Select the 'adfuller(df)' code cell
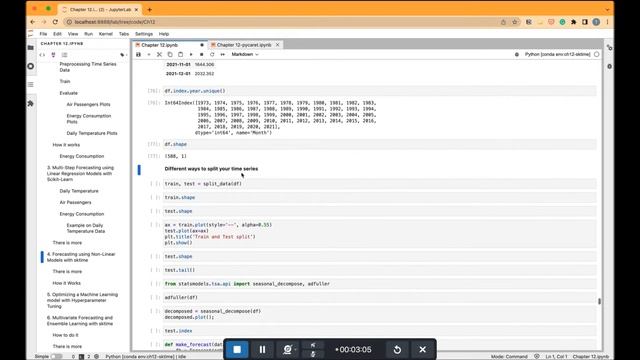The height and width of the screenshot is (360, 640). 380,298
